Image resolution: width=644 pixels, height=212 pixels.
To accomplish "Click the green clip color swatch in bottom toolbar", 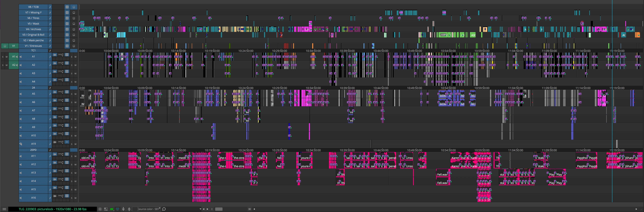I will click(112, 209).
